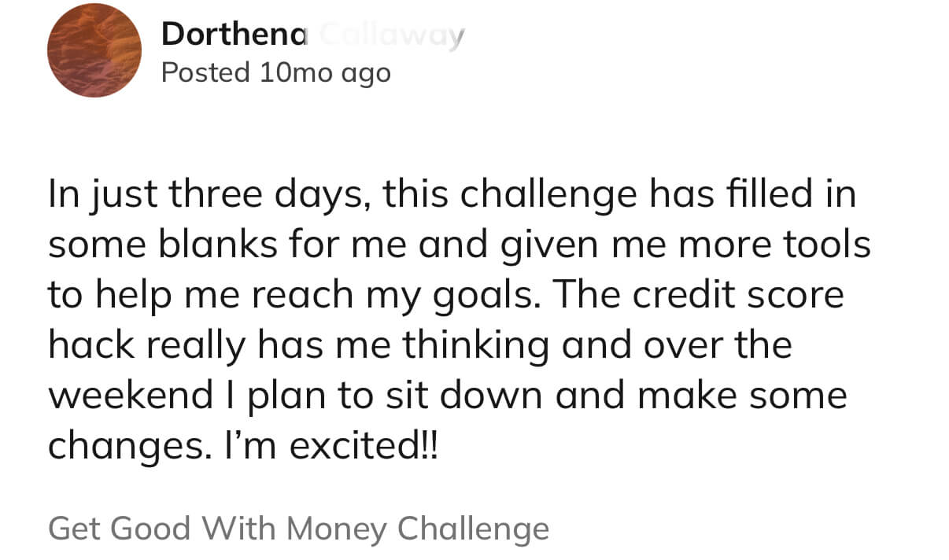Open the "Posted 10mo ago" timestamp
This screenshot has width=949, height=560.
(x=275, y=72)
